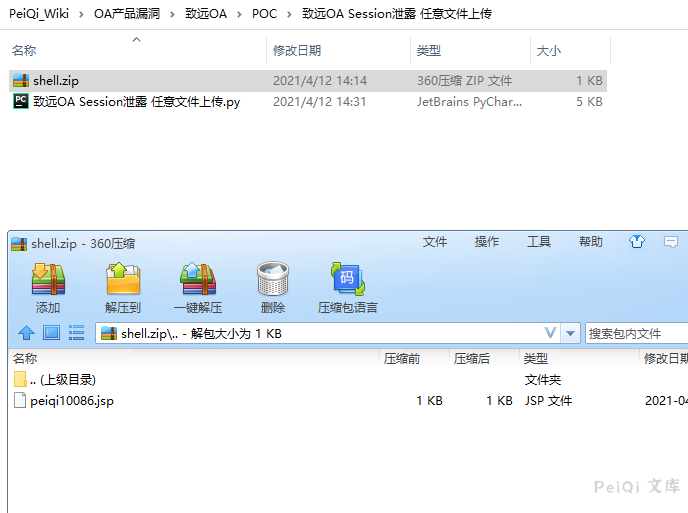
Task: Collapse the sort arrow above 名称 column
Action: pos(136,40)
